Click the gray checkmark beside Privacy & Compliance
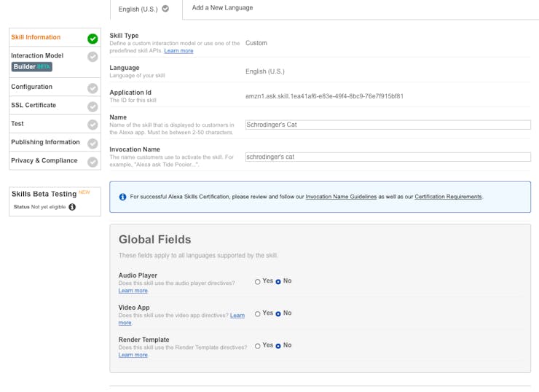Viewport: 539px width, 392px height. pyautogui.click(x=93, y=162)
